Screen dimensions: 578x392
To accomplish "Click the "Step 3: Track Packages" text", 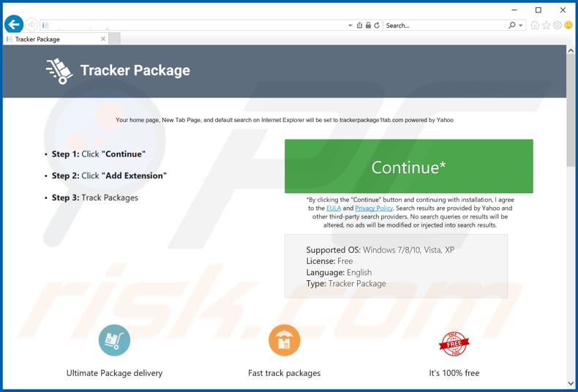I will (94, 197).
